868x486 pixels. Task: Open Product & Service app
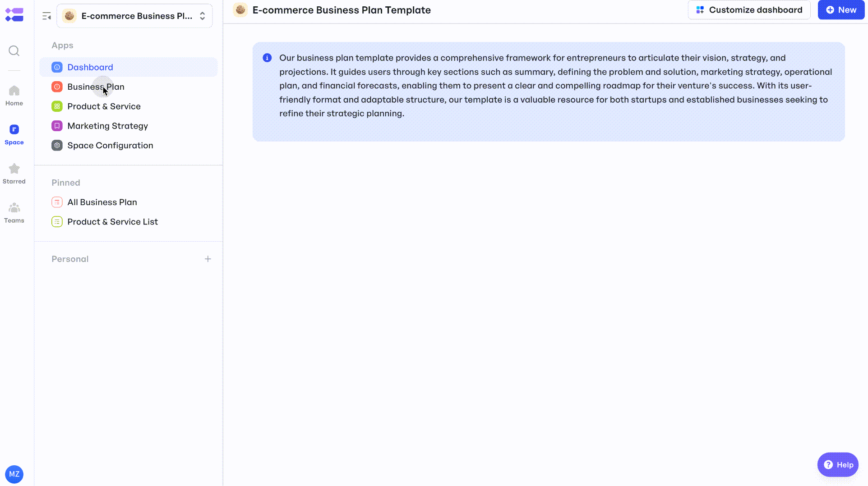click(x=129, y=106)
